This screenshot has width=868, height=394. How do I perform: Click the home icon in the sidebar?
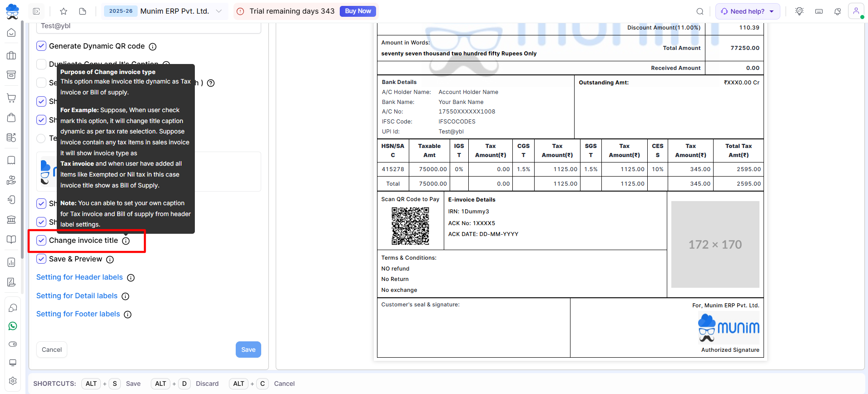tap(12, 33)
